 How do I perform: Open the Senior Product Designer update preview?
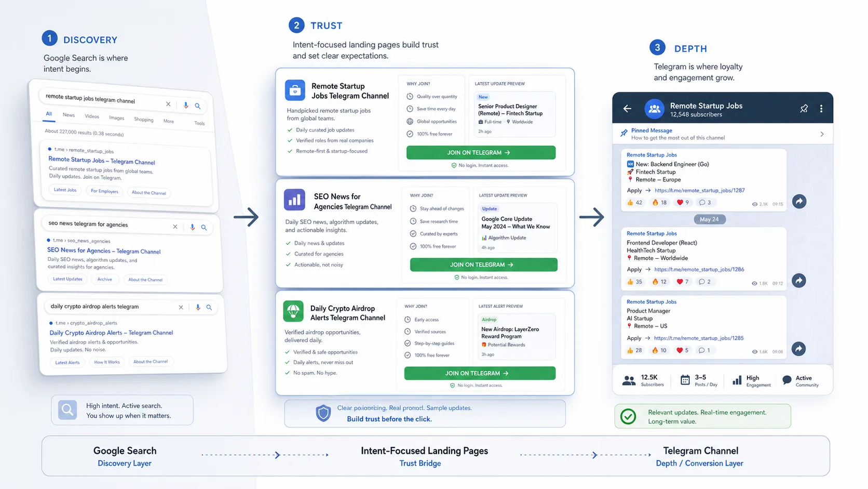514,114
